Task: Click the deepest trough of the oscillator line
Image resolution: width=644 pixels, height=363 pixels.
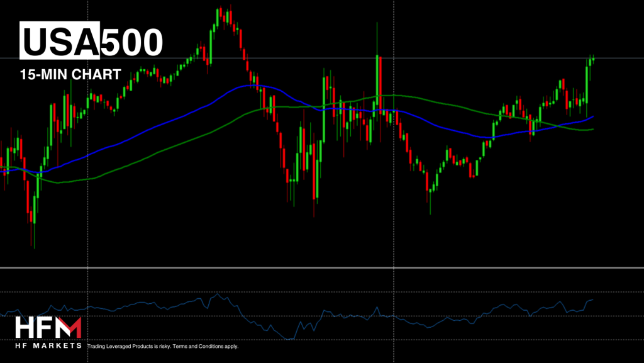Action: tap(289, 339)
